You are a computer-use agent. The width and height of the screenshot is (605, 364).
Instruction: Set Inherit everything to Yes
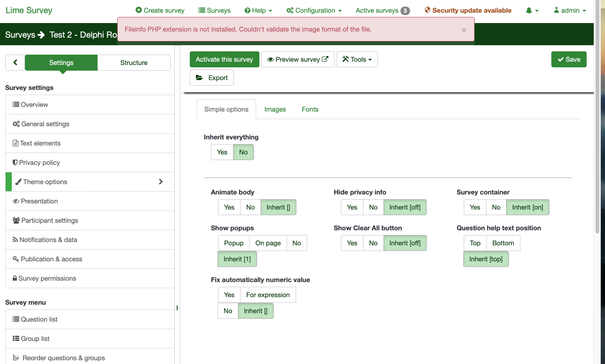pyautogui.click(x=222, y=152)
